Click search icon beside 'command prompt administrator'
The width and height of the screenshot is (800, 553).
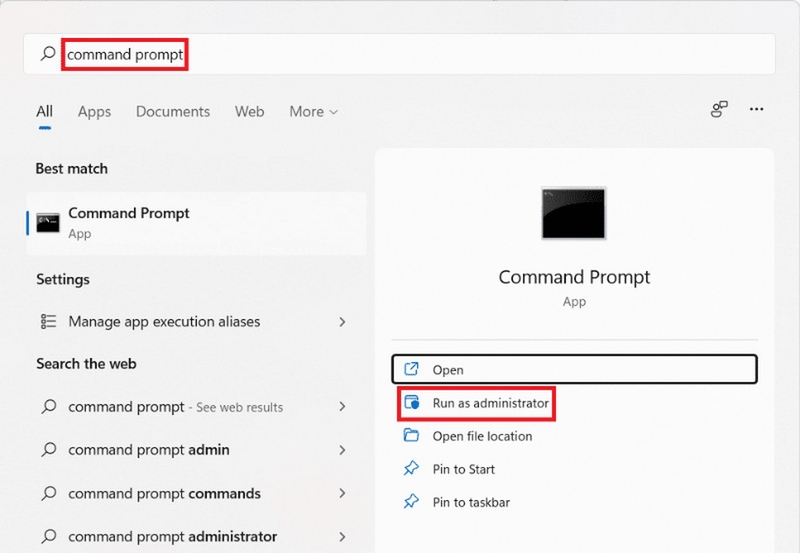(49, 536)
